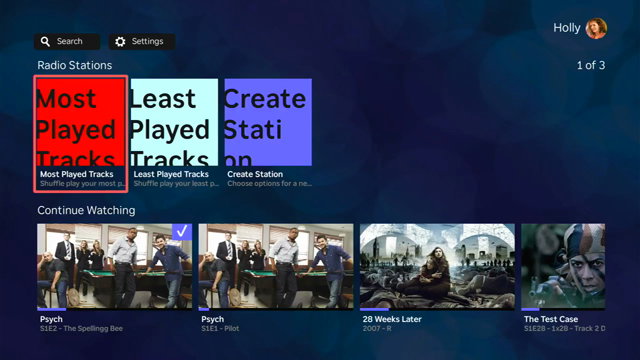The image size is (640, 360).
Task: Click 'The Test Case' title text
Action: [x=551, y=319]
